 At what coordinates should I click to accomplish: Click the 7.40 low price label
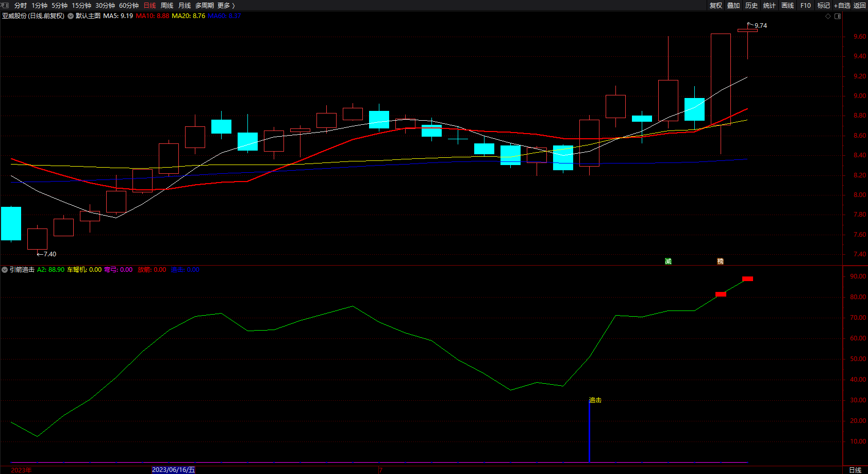(x=50, y=254)
